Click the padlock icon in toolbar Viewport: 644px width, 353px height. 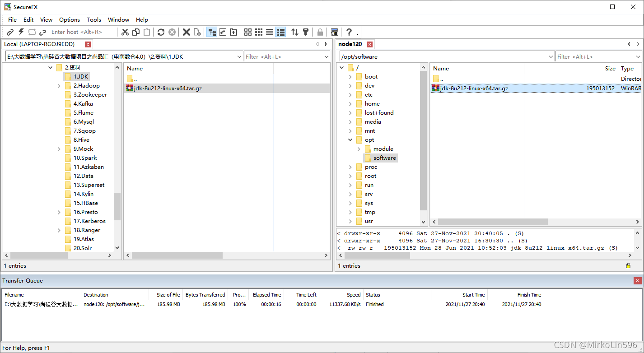click(x=320, y=32)
